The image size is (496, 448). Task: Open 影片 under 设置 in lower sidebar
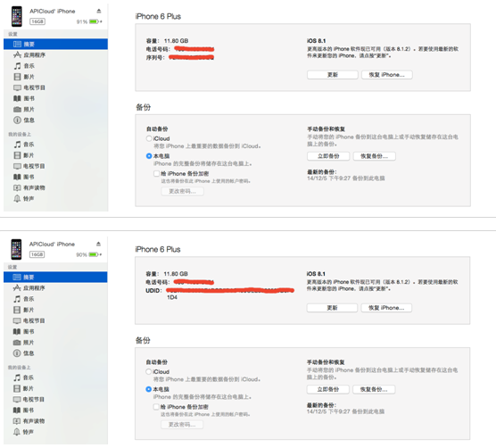coord(24,310)
